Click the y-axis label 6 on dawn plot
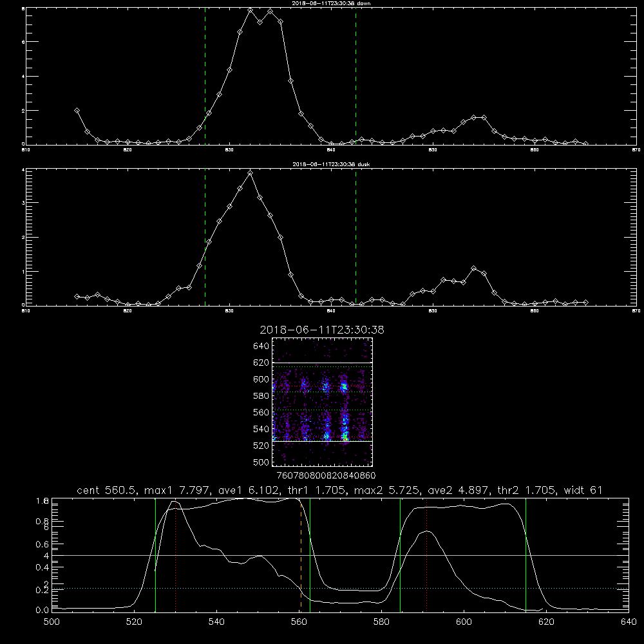Viewport: 644px width, 644px height. tap(23, 42)
